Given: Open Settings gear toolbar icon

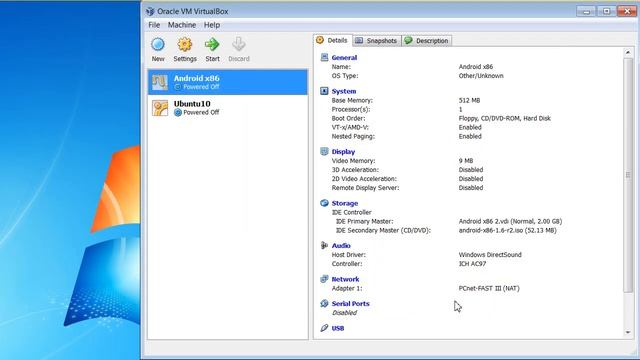Looking at the screenshot, I should point(184,44).
